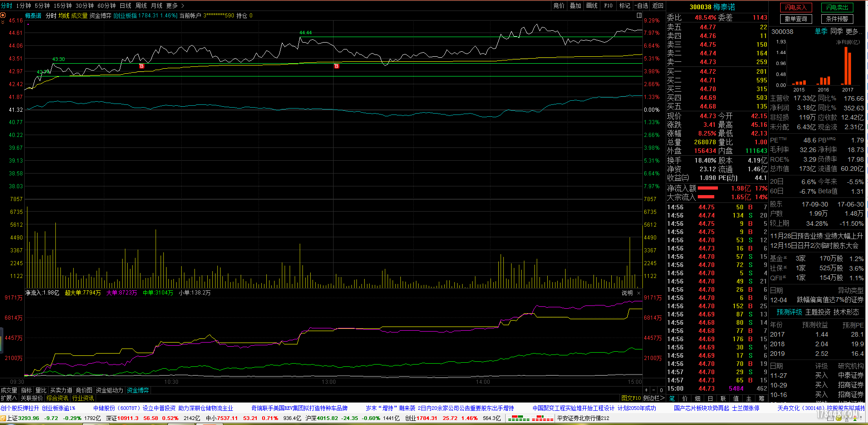
Task: Switch to 量比 indicator tab
Action: pyautogui.click(x=41, y=390)
